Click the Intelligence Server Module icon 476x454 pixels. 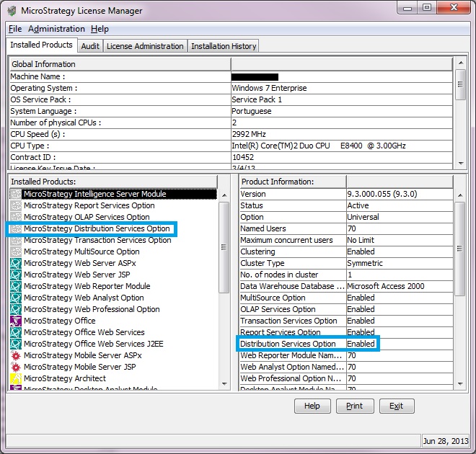click(x=16, y=194)
